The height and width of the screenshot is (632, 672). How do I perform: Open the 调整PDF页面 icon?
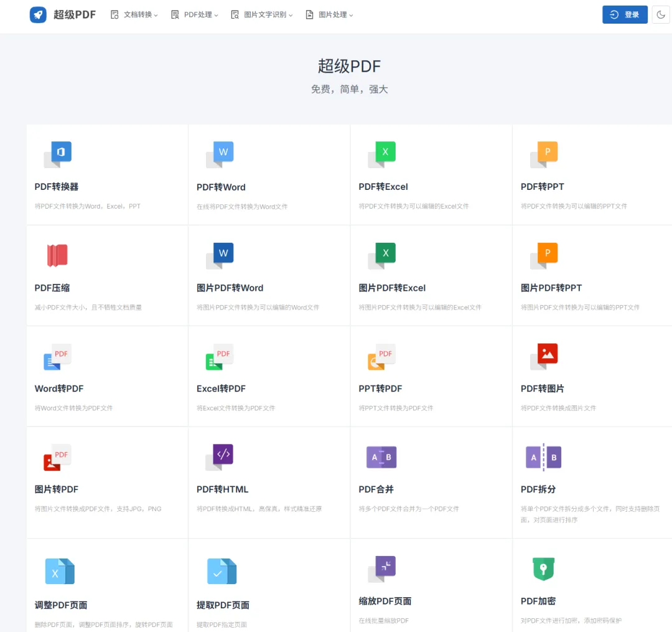[x=60, y=571]
